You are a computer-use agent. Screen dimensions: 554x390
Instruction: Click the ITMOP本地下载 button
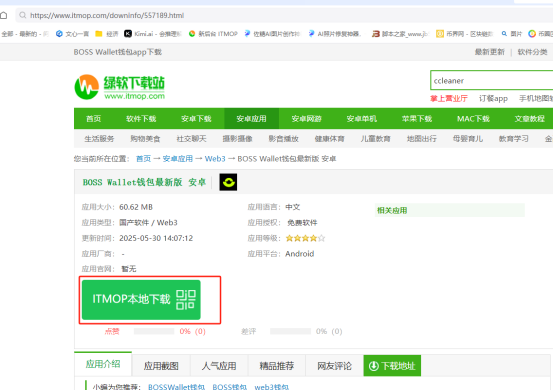141,300
